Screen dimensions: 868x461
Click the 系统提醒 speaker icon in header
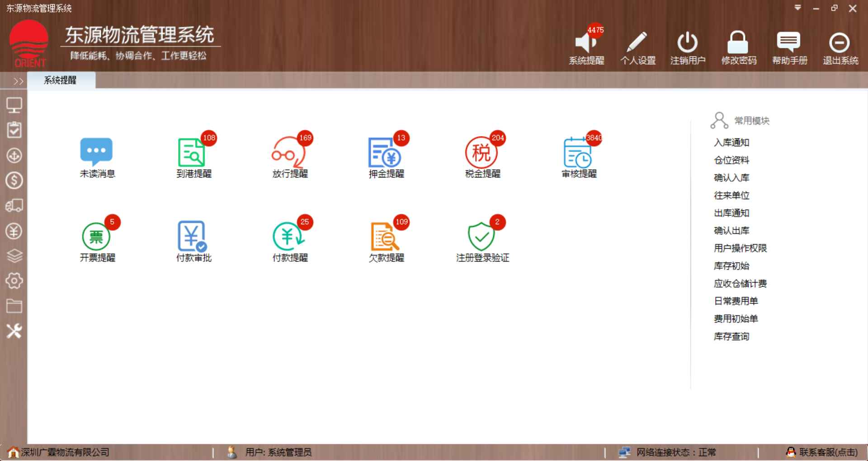pos(586,42)
